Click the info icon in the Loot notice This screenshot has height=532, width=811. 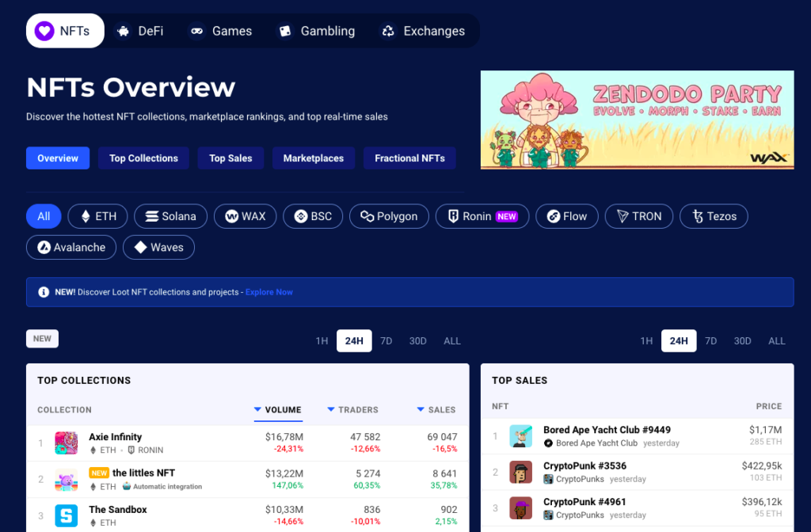tap(44, 292)
